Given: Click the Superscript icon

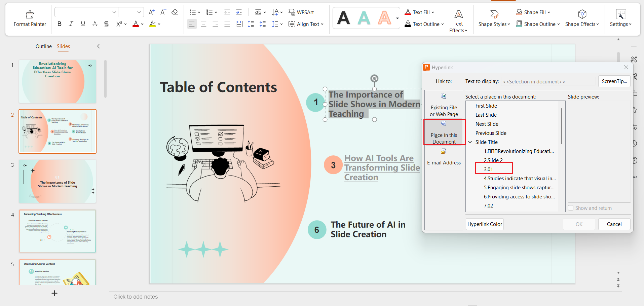Looking at the screenshot, I should (119, 24).
